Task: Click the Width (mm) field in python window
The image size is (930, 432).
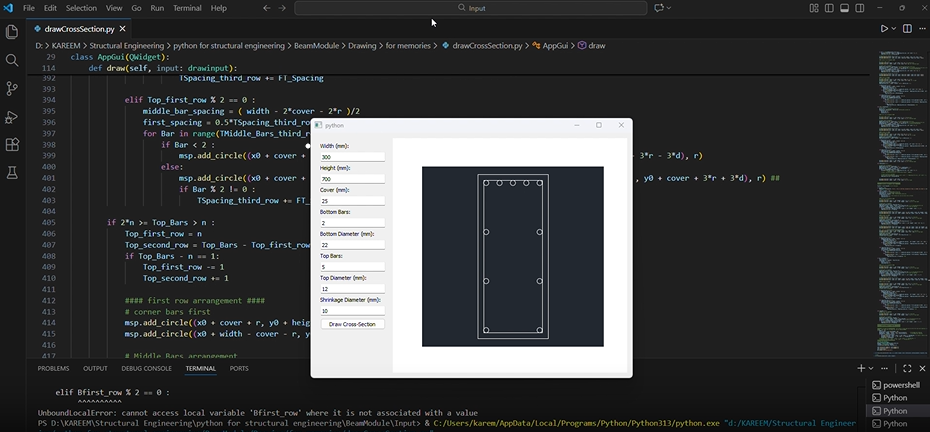Action: [x=352, y=157]
